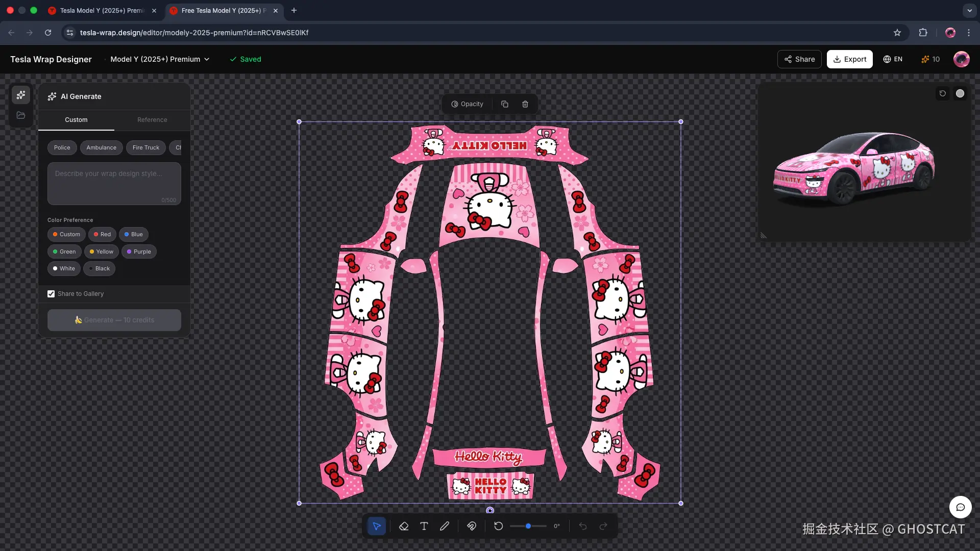Click the resize grip on 3D preview panel
Viewport: 980px width, 551px height.
coord(764,236)
